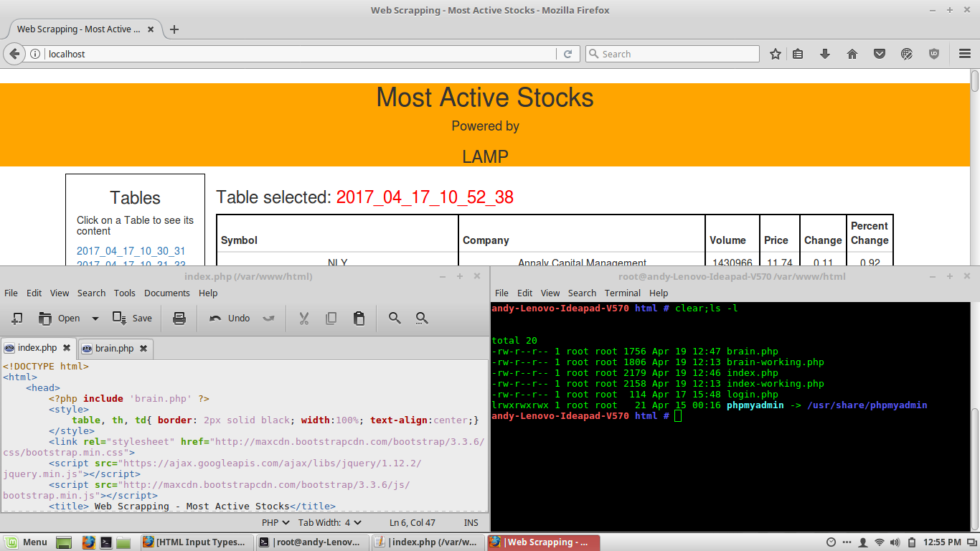Open volume control tray icon

(x=895, y=542)
